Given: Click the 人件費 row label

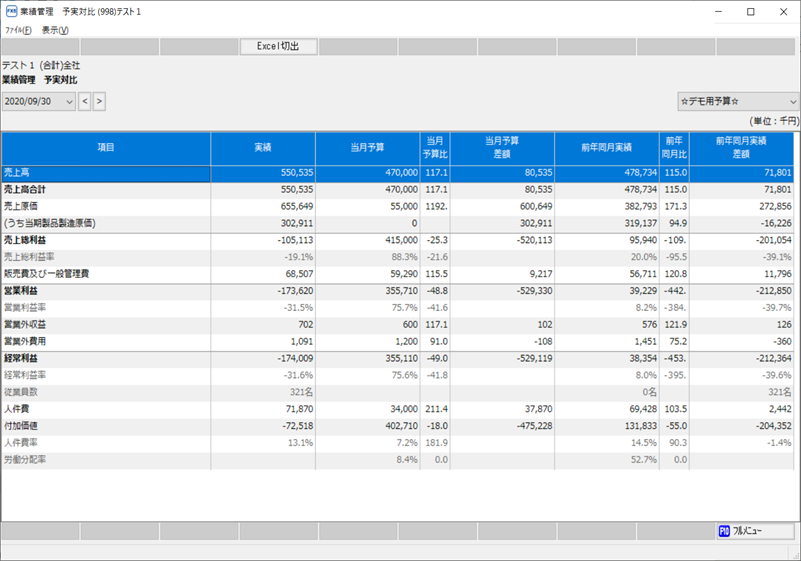Looking at the screenshot, I should coord(17,409).
